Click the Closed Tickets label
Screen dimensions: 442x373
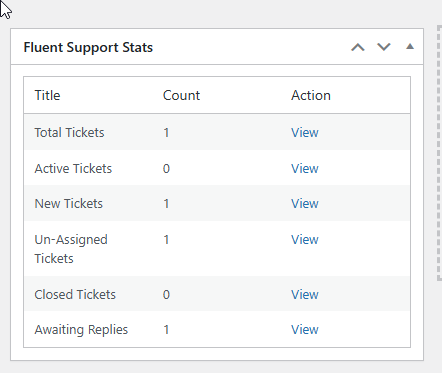pyautogui.click(x=75, y=295)
